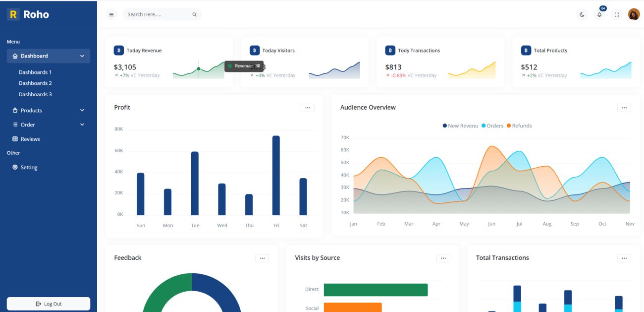Expand the Products section in the sidebar
The image size is (644, 312).
pyautogui.click(x=83, y=110)
